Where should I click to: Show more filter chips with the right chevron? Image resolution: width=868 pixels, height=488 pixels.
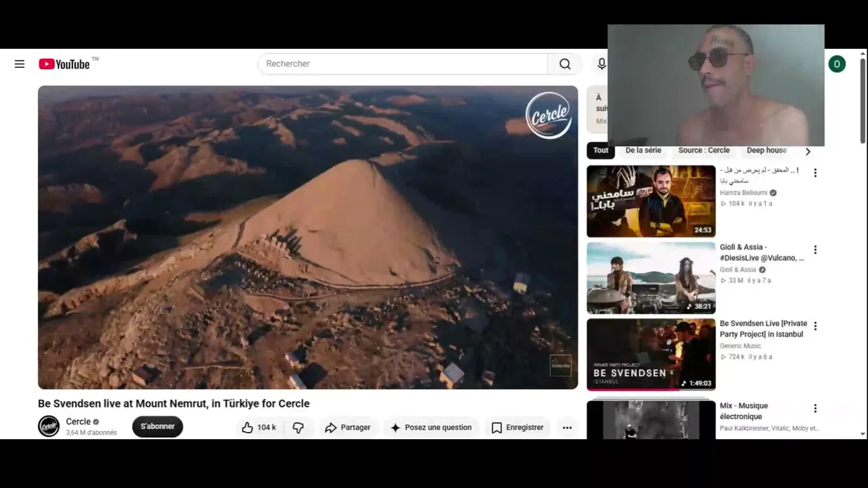pos(808,151)
